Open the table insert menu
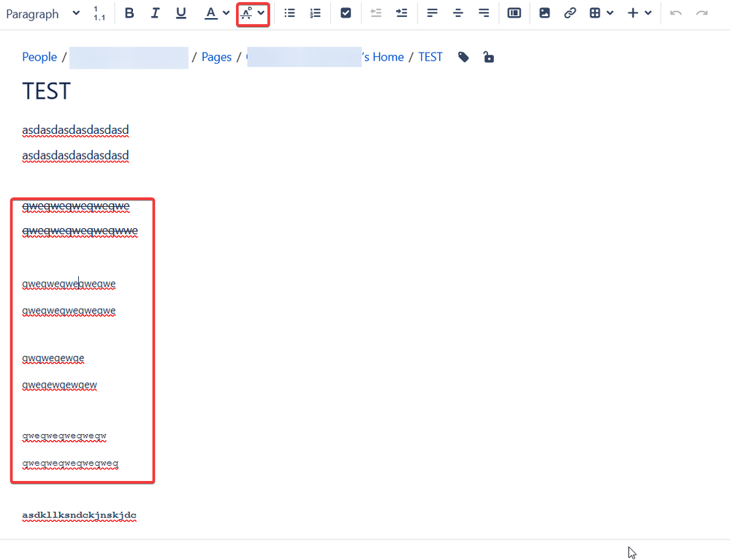Image resolution: width=730 pixels, height=560 pixels. tap(601, 13)
